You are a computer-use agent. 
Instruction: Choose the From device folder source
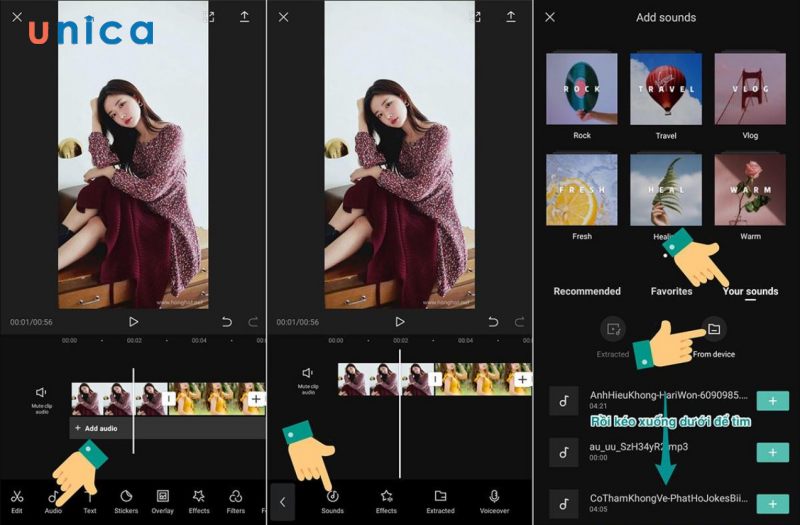click(714, 337)
